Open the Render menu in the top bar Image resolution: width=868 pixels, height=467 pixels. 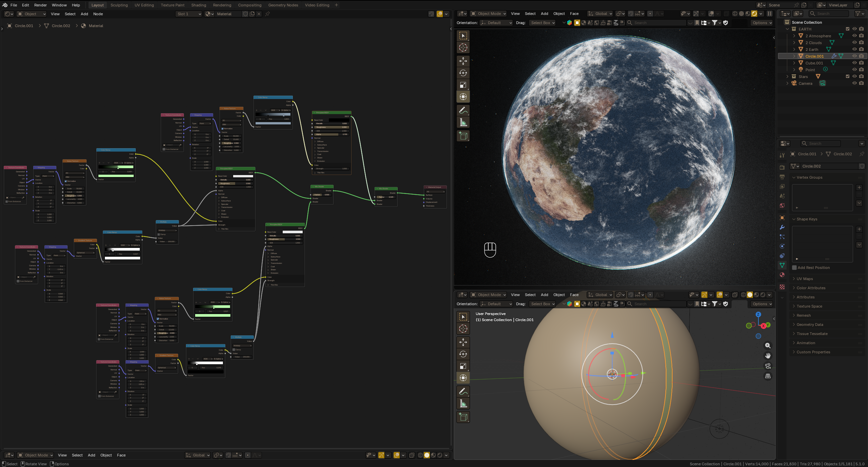(40, 5)
